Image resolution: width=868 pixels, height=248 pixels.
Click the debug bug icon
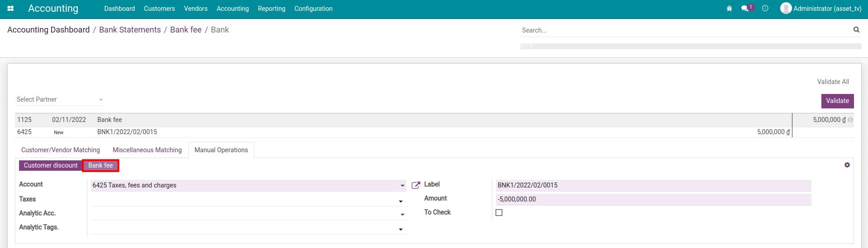[x=729, y=9]
